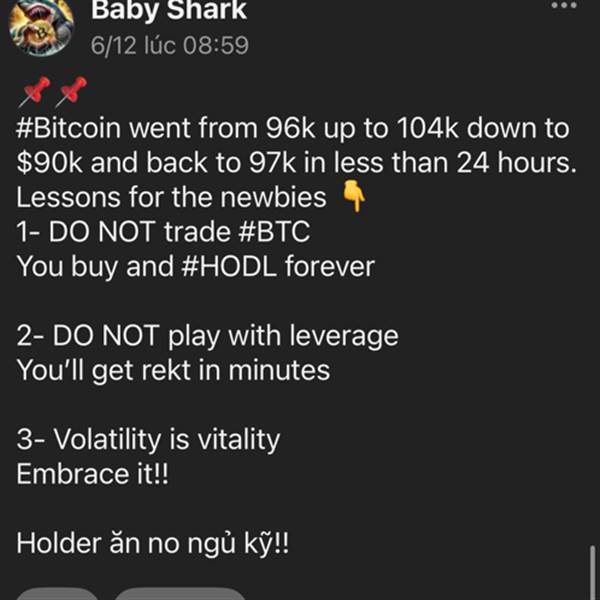Click the '2- DO NOT play with leverage' line
The height and width of the screenshot is (600, 600).
coord(207,336)
